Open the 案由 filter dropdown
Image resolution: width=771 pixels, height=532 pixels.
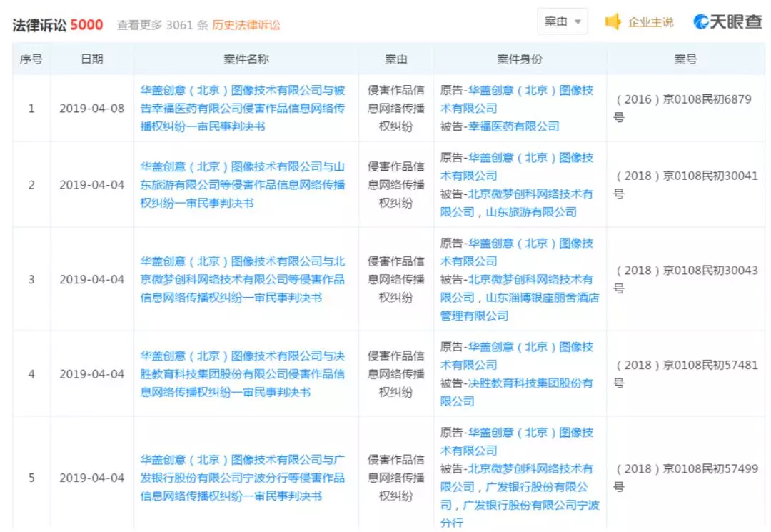pos(563,21)
